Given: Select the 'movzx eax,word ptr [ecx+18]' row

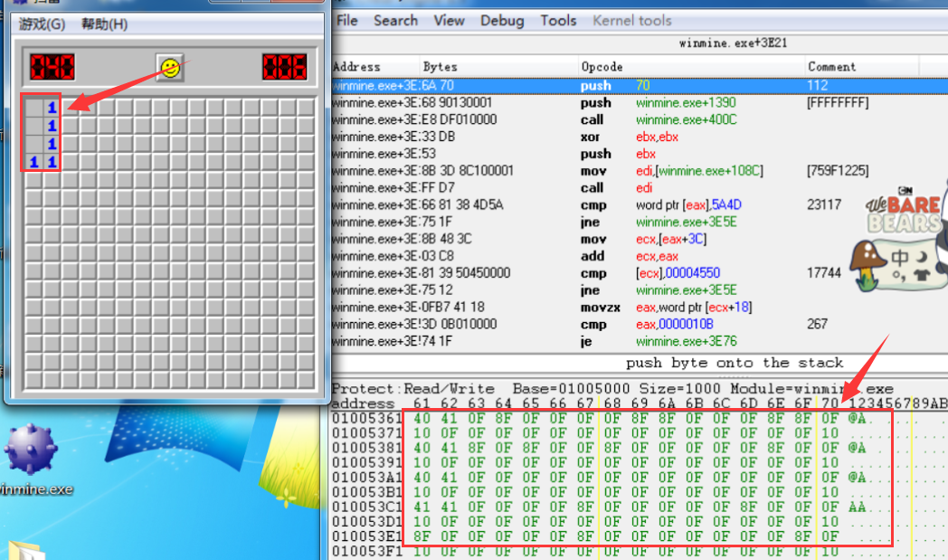Looking at the screenshot, I should [640, 308].
